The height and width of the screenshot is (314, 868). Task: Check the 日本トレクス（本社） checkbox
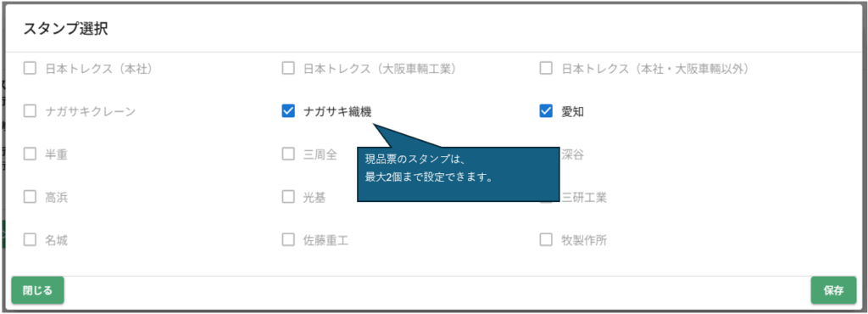pos(30,69)
